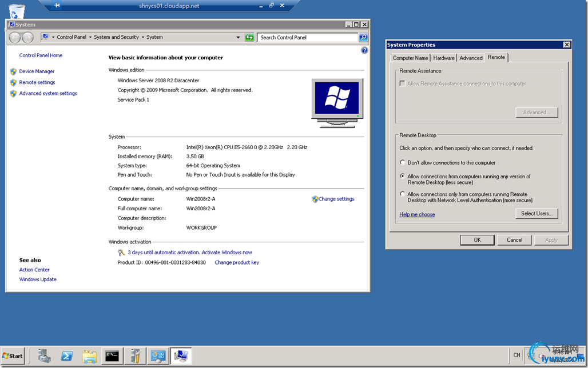This screenshot has width=588, height=368.
Task: Click the Control Panel breadcrumb
Action: [x=71, y=38]
